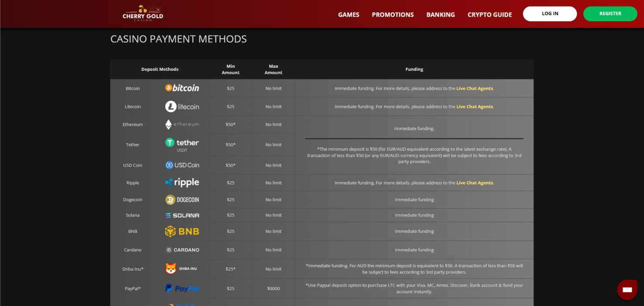The height and width of the screenshot is (306, 644).
Task: Open the Games menu
Action: pyautogui.click(x=349, y=14)
